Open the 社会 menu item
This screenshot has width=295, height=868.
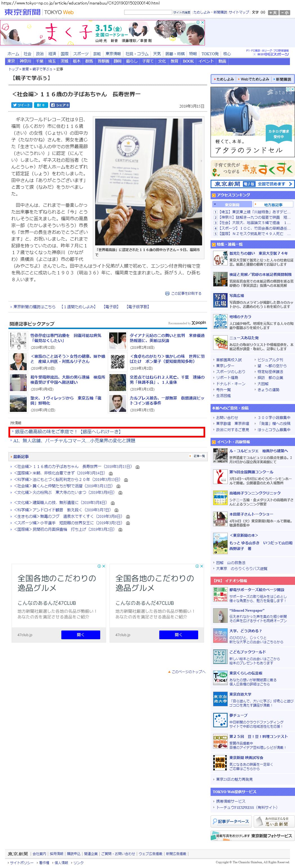coord(28,54)
